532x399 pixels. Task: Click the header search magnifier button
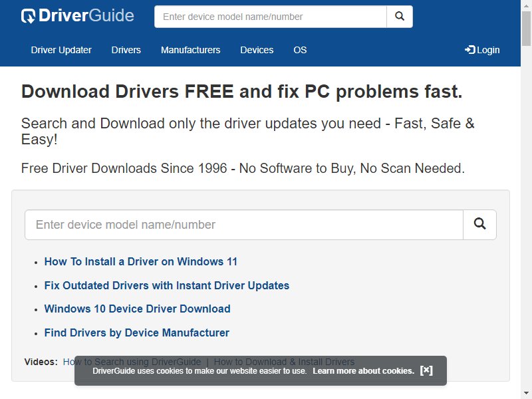point(400,17)
